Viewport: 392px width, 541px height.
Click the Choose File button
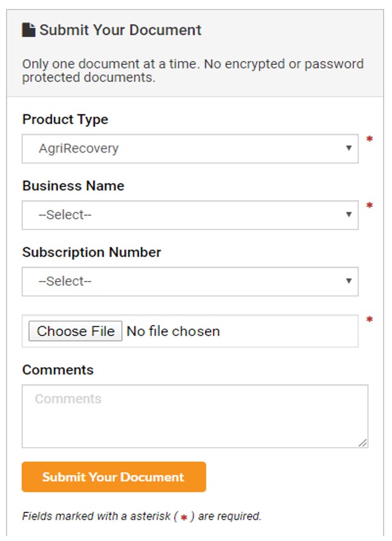(76, 331)
